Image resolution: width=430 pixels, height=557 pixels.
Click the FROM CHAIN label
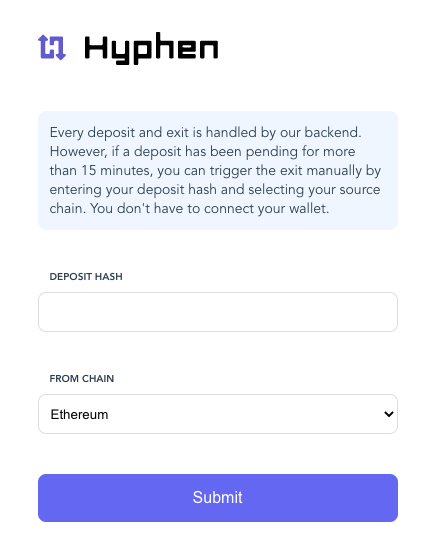pos(82,379)
